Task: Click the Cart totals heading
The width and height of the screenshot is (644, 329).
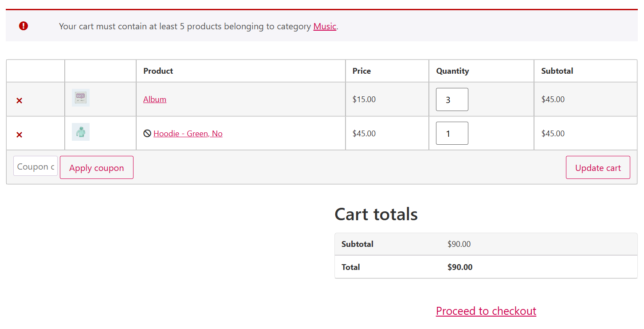Action: [376, 214]
